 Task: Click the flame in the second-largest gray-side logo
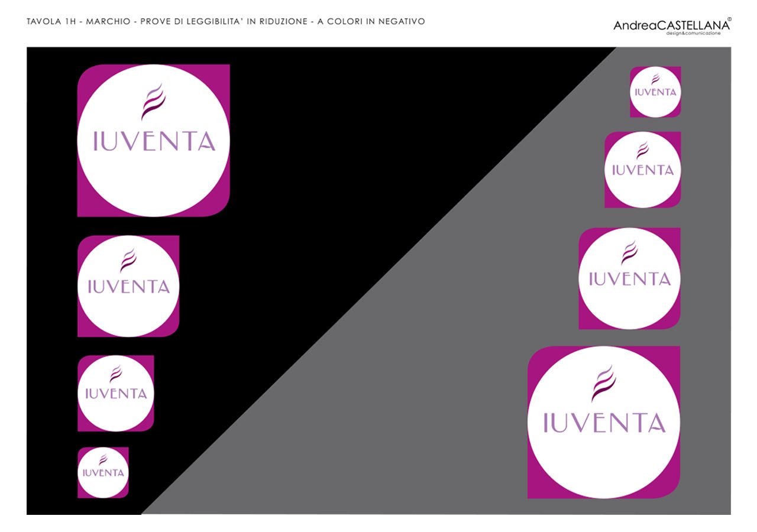[629, 253]
